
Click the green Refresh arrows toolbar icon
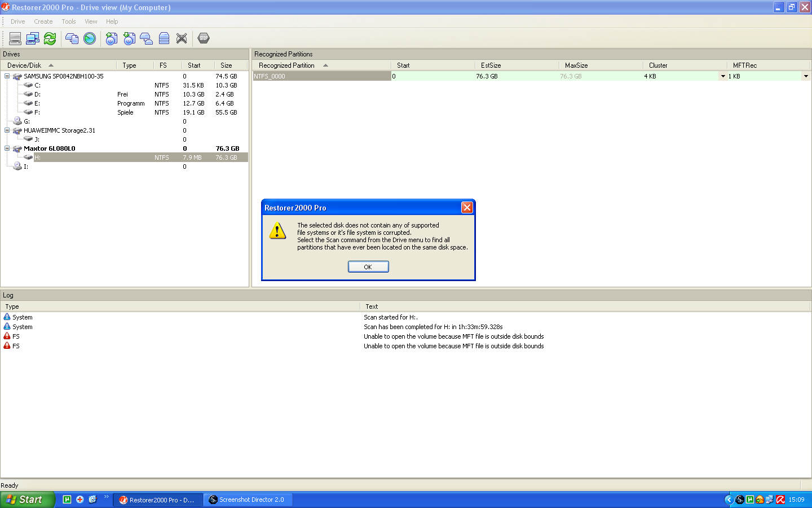50,38
